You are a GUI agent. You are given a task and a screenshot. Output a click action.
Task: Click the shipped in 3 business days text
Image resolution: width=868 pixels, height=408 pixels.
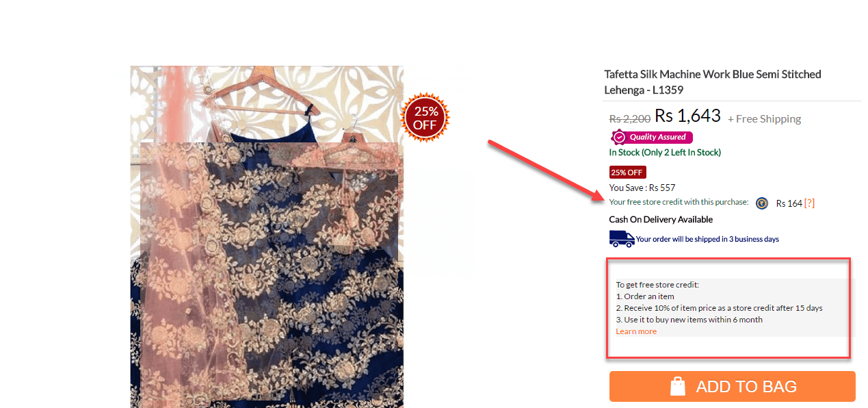(x=708, y=240)
